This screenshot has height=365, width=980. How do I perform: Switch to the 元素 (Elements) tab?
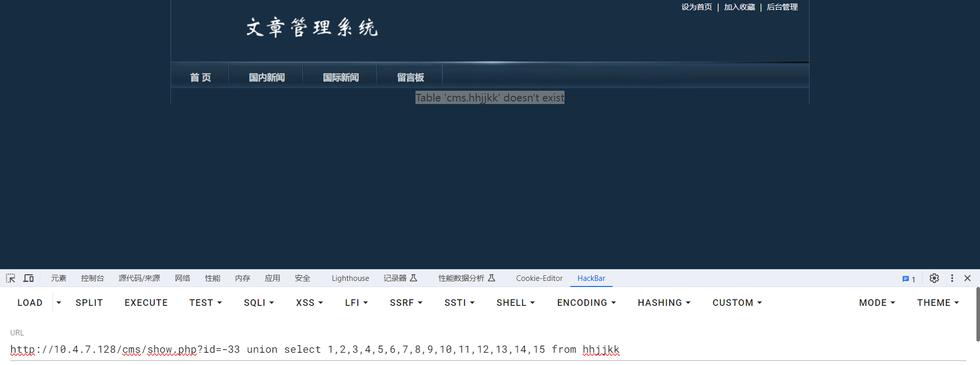pos(59,278)
